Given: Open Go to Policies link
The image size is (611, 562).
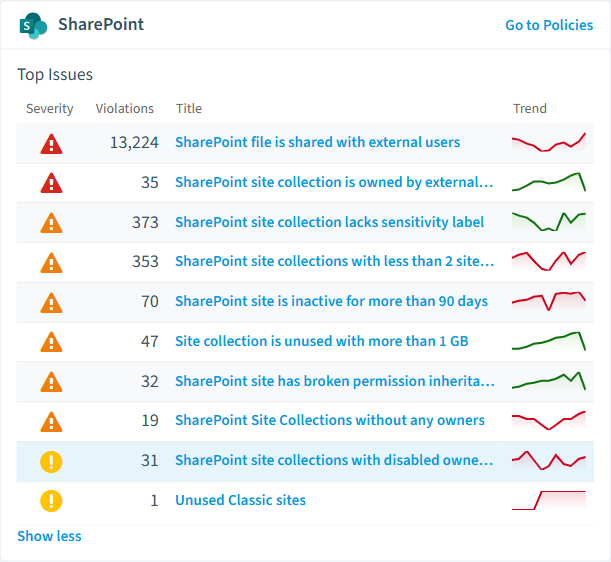Looking at the screenshot, I should pos(549,25).
